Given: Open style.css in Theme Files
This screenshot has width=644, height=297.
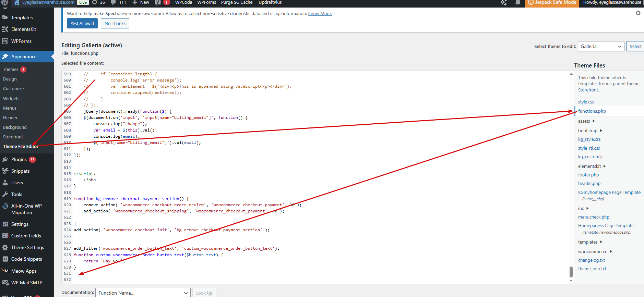Looking at the screenshot, I should tap(586, 102).
